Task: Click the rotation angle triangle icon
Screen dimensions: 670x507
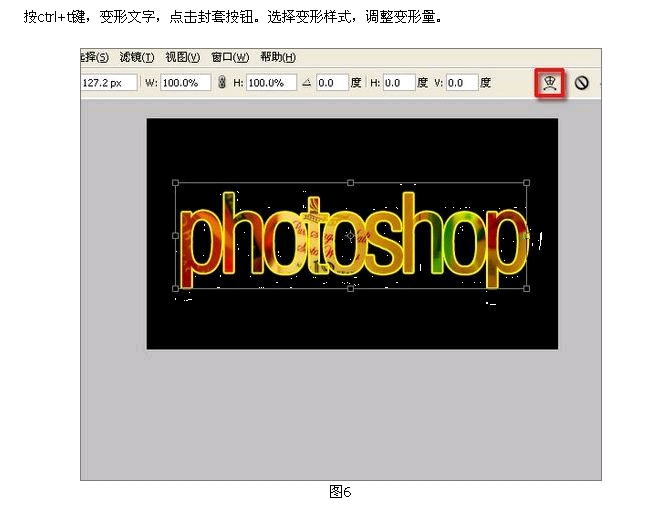Action: pos(306,82)
